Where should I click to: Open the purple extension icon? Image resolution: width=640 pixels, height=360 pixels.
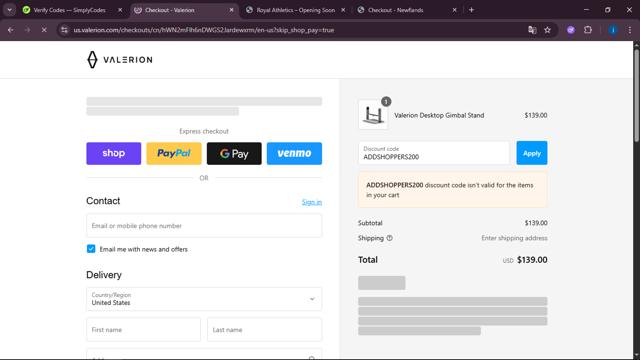tap(571, 30)
